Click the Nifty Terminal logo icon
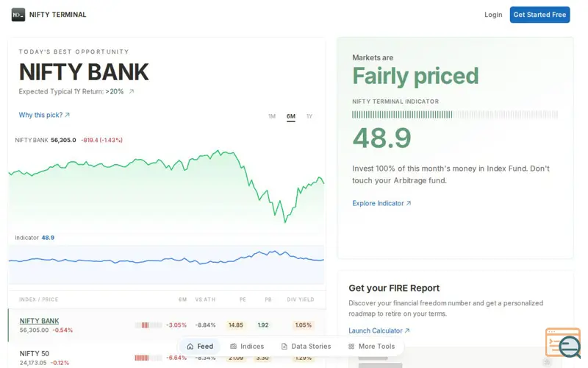 click(x=18, y=15)
